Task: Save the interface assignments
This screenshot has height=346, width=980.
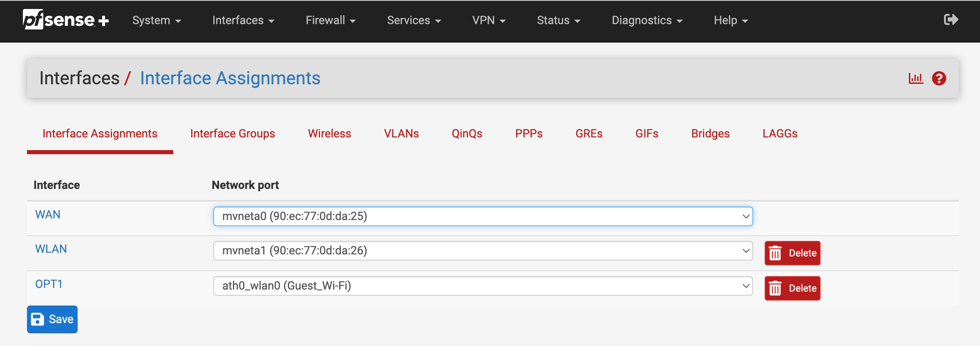Action: pyautogui.click(x=52, y=319)
